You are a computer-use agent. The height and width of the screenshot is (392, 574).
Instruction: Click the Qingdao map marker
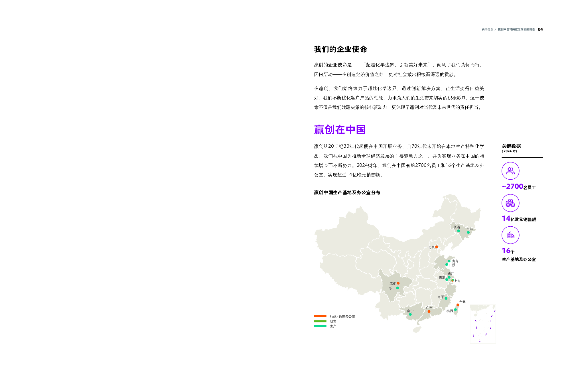[449, 261]
